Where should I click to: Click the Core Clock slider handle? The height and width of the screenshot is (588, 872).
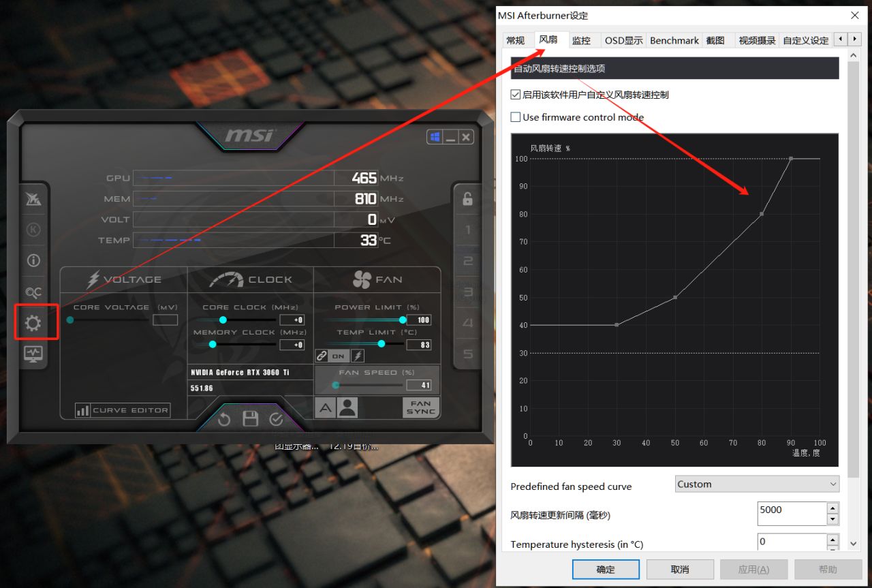pyautogui.click(x=223, y=320)
